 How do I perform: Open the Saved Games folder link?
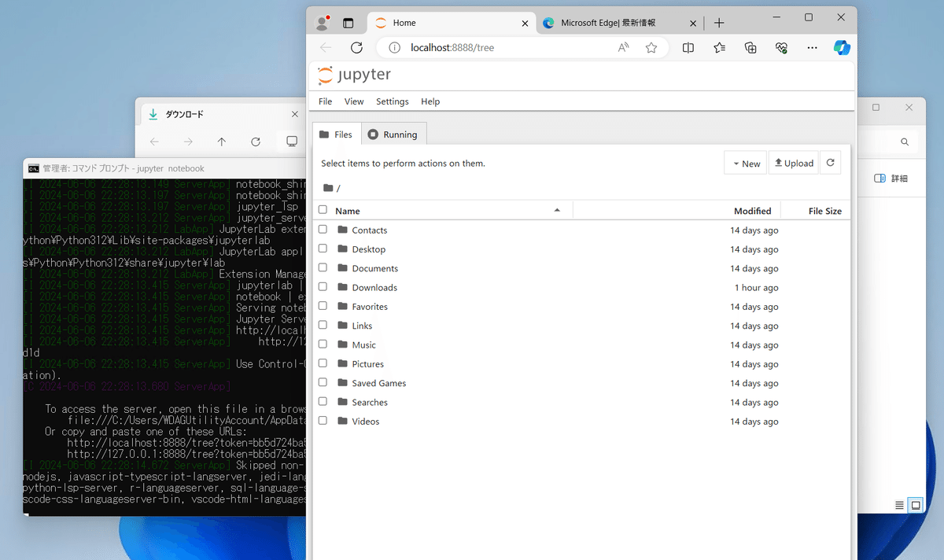coord(378,383)
